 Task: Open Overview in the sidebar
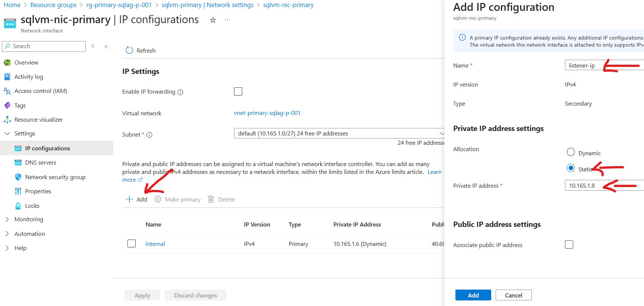(26, 63)
